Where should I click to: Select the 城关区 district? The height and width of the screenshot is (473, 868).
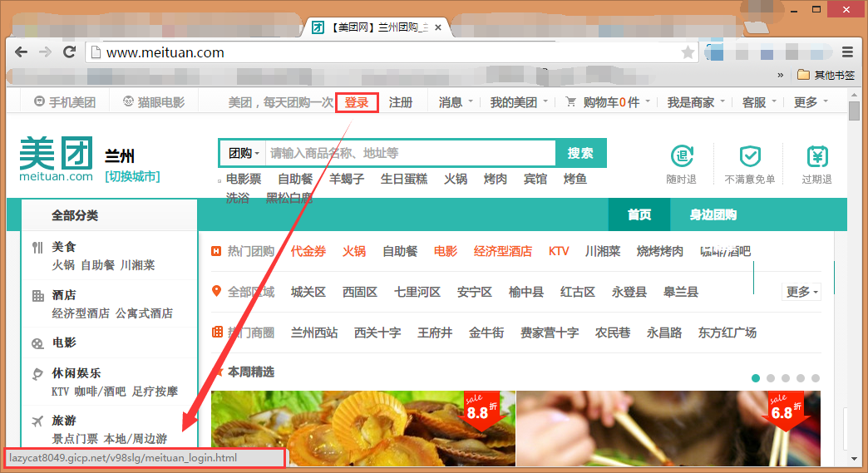(x=308, y=292)
